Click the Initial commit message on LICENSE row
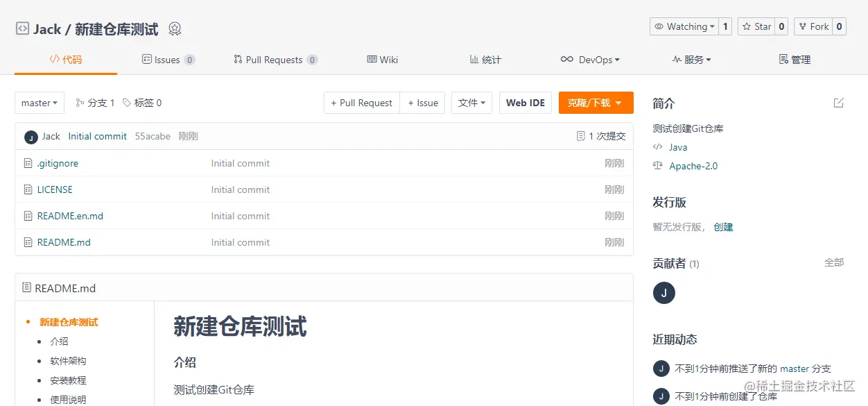The image size is (868, 406). pos(241,190)
